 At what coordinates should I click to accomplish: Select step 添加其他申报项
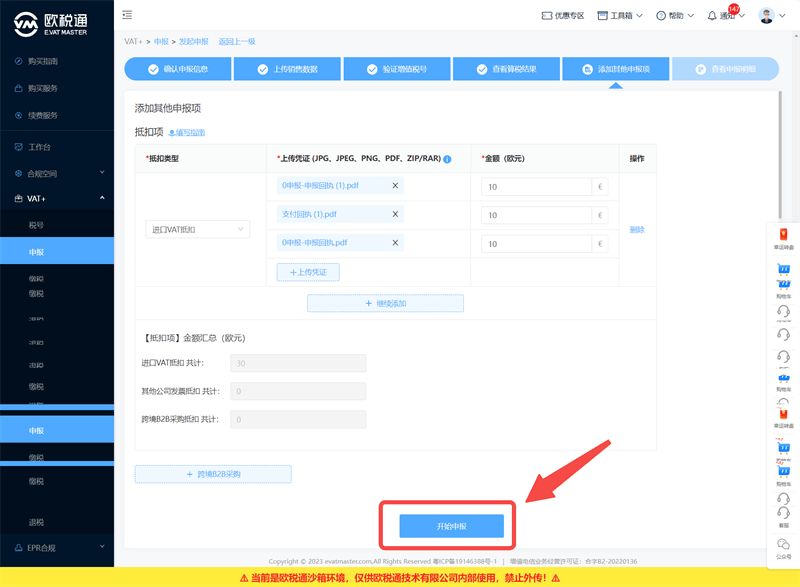pos(616,69)
